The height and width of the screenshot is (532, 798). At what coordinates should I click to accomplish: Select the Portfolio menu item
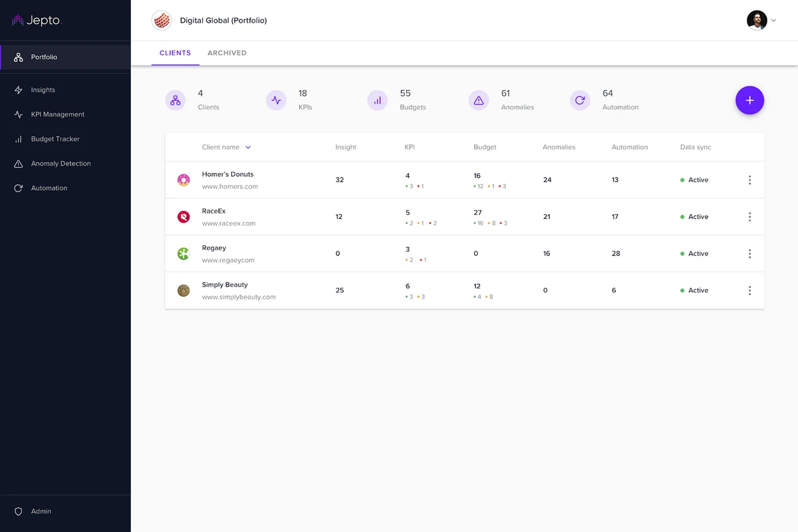(x=43, y=57)
